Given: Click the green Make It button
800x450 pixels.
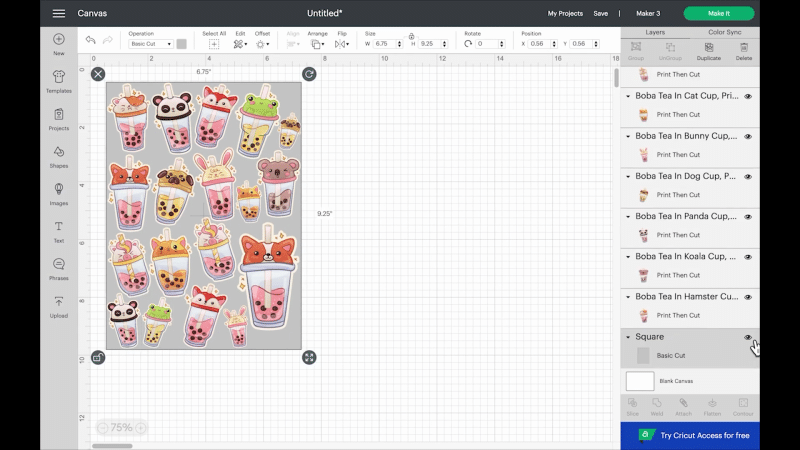Looking at the screenshot, I should click(719, 13).
